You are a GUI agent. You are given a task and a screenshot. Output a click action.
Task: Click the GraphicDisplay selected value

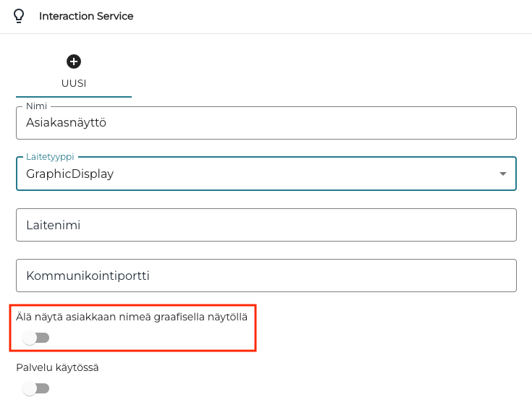[x=70, y=174]
